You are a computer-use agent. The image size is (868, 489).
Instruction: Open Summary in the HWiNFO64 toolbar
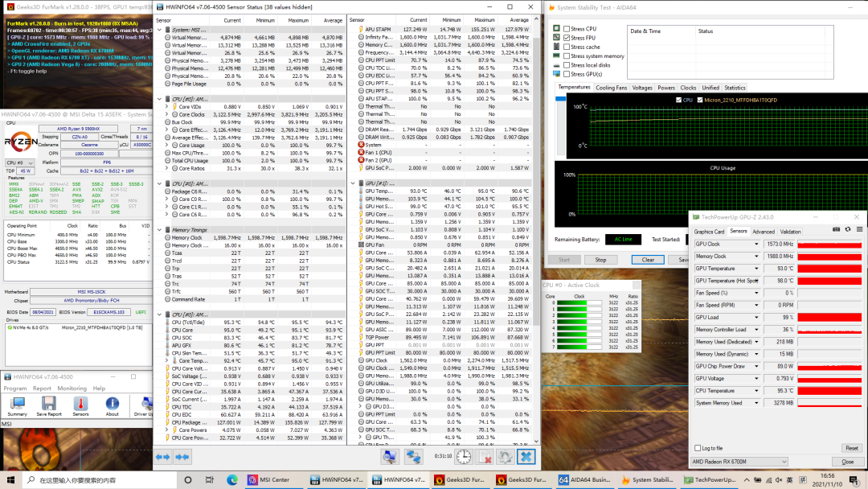click(17, 406)
